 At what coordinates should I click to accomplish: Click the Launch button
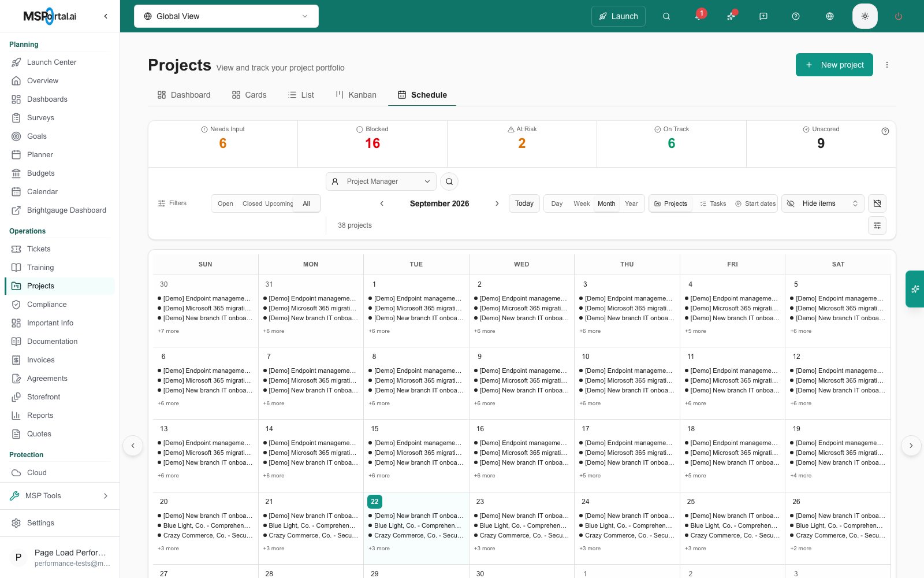click(619, 16)
